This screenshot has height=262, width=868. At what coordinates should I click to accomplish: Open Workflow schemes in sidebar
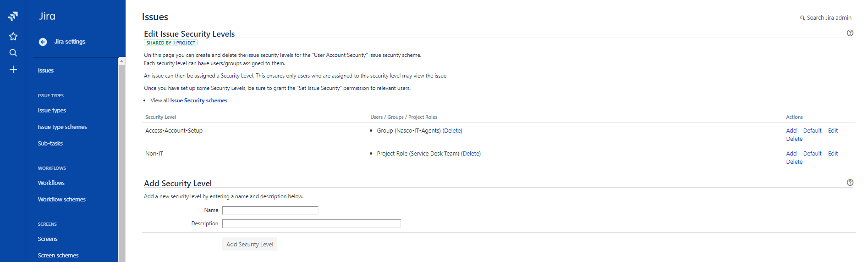[x=62, y=200]
